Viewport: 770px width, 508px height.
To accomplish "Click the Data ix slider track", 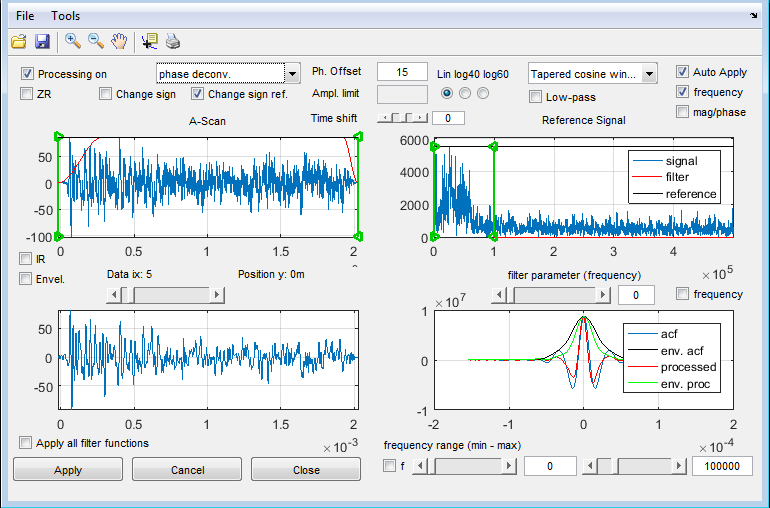I will coord(172,295).
